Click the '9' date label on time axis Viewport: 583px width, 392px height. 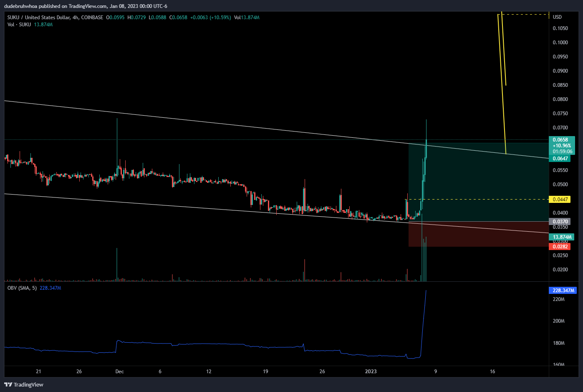coord(436,372)
